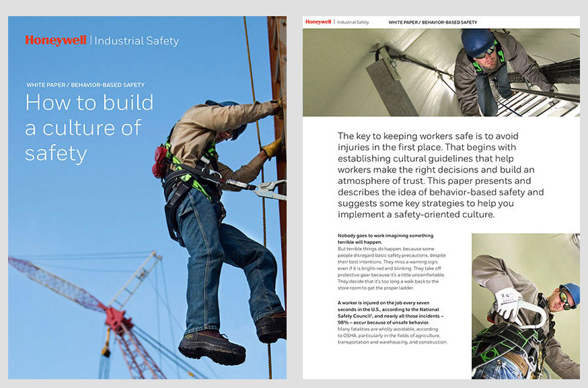
Task: Click the Honeywell logo in the right page header
Action: click(318, 22)
